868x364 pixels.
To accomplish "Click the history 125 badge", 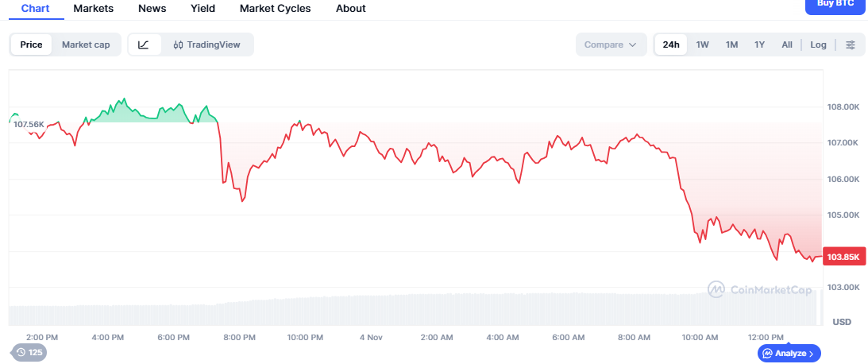I will [29, 352].
